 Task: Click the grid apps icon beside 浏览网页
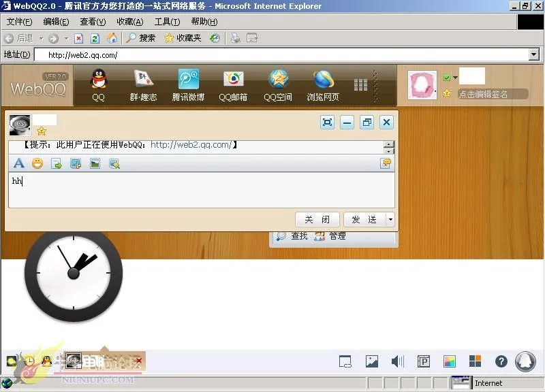coord(360,83)
